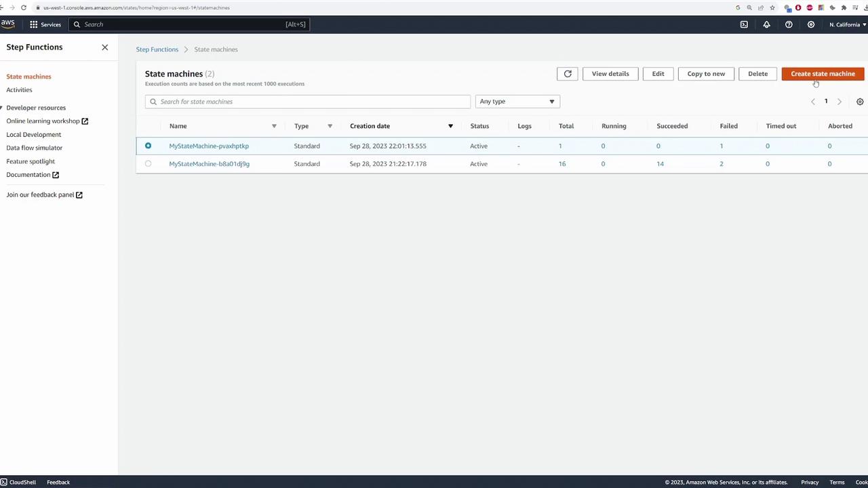Open CloudShell from the top navigation bar
Viewport: 868px width, 488px height.
744,24
